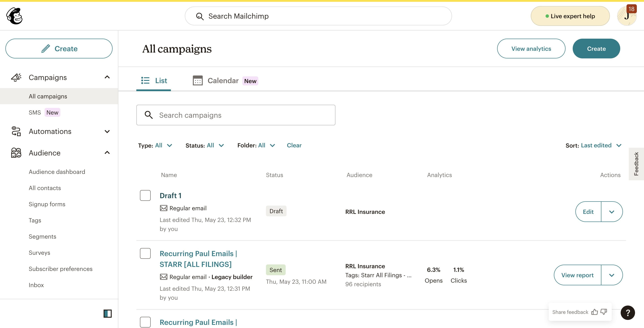This screenshot has width=644, height=328.
Task: Click the View analytics button
Action: [x=531, y=48]
